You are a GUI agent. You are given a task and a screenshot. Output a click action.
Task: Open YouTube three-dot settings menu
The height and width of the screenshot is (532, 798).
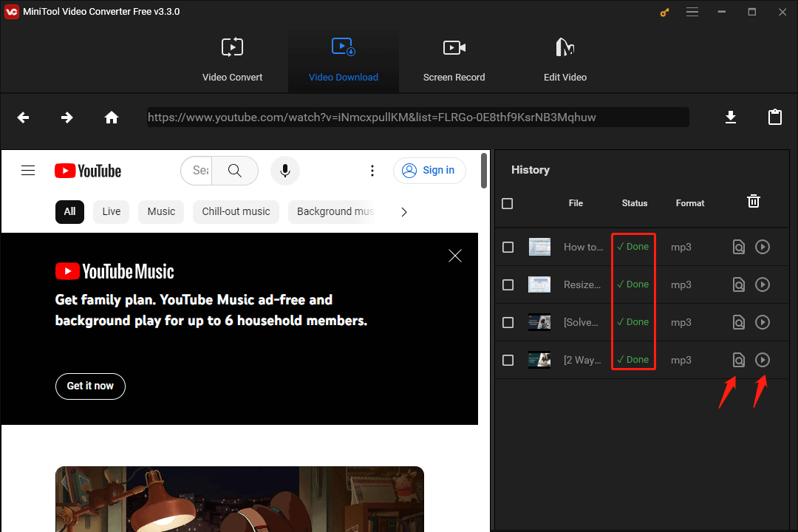tap(372, 171)
